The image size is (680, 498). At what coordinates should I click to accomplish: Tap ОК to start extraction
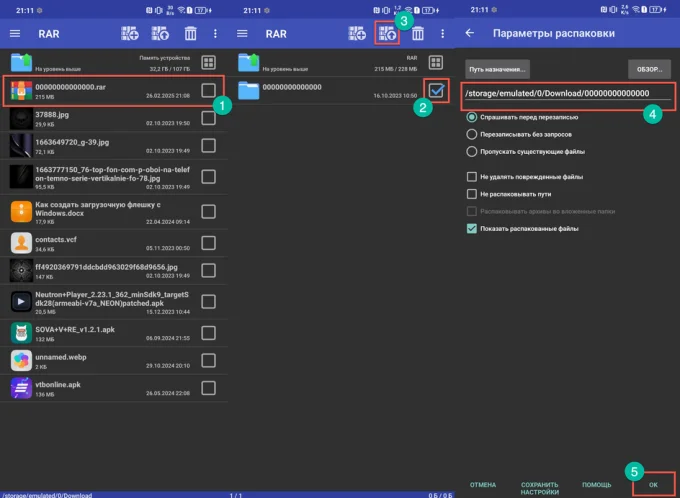653,485
